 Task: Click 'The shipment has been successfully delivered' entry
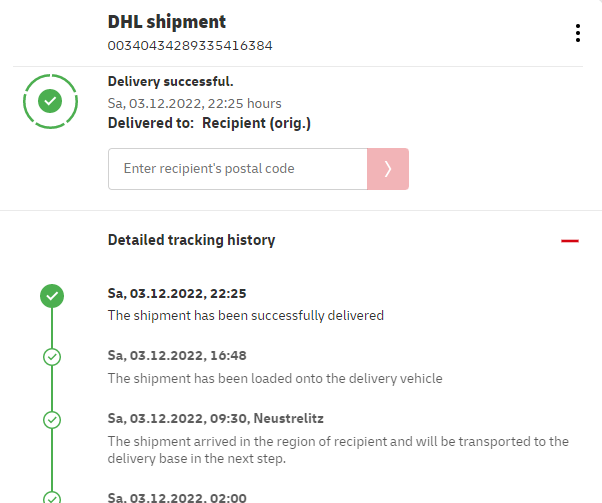pyautogui.click(x=245, y=315)
